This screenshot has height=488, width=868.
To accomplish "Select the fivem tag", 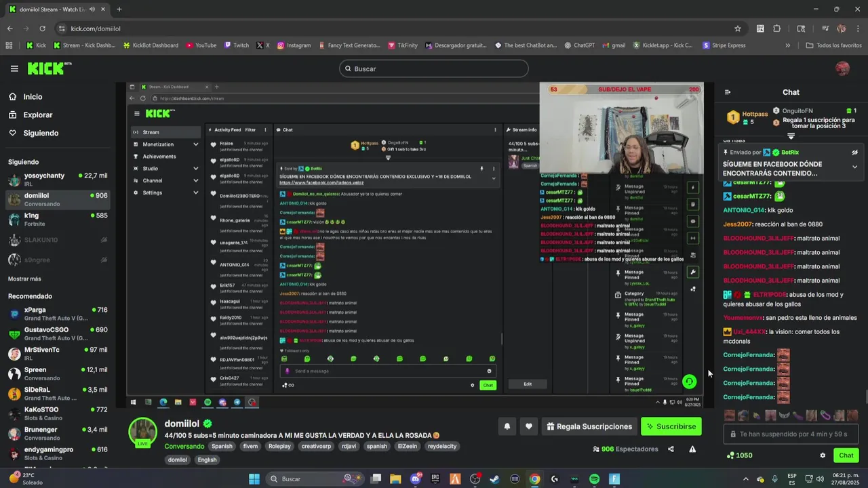I will tap(250, 446).
